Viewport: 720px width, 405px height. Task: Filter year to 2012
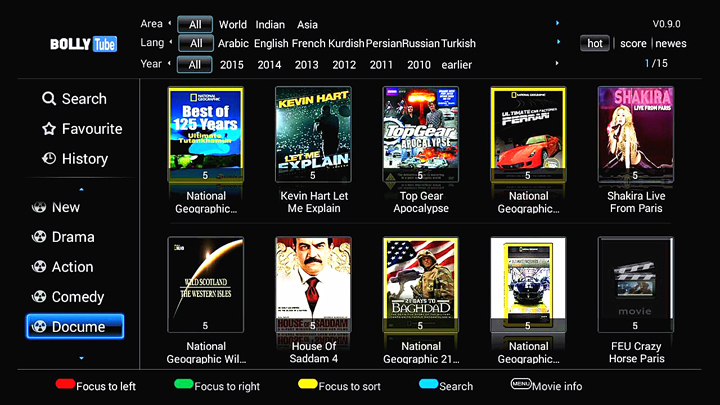pos(344,65)
